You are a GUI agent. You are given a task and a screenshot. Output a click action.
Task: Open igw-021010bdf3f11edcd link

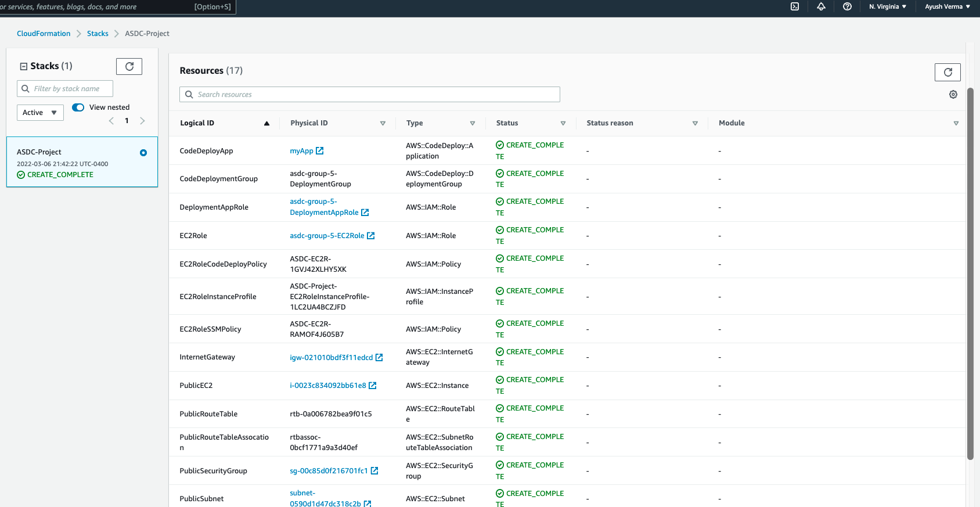click(x=331, y=358)
